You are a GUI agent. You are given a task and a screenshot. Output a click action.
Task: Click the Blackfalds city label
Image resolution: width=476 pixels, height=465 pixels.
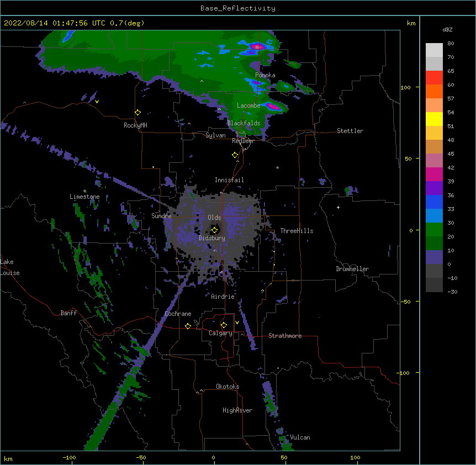pos(244,123)
